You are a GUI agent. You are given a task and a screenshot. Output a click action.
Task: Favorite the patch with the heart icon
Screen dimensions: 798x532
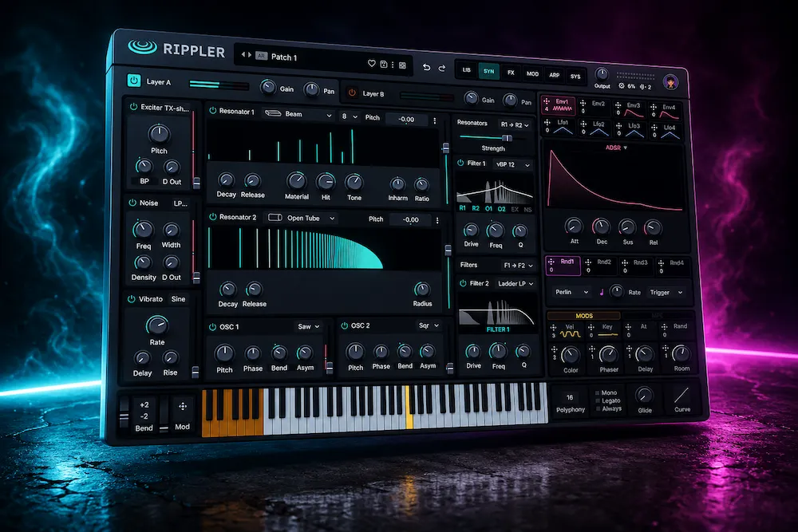pyautogui.click(x=372, y=64)
